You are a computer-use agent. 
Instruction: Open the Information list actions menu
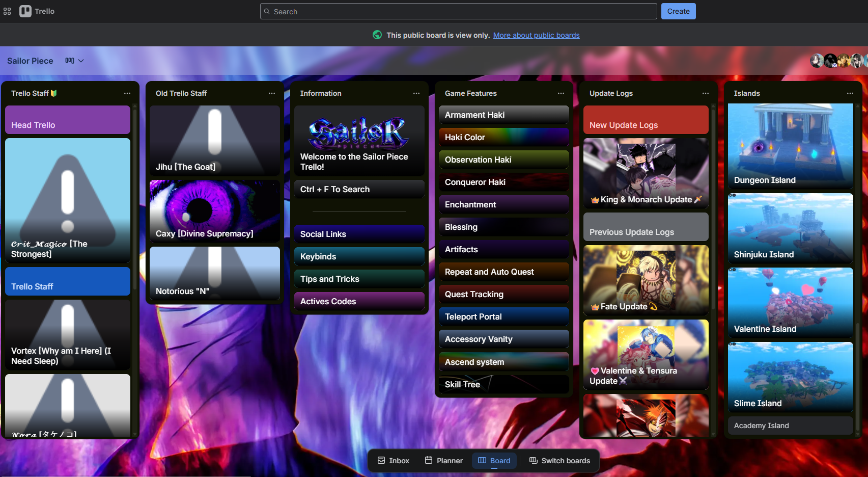[416, 93]
